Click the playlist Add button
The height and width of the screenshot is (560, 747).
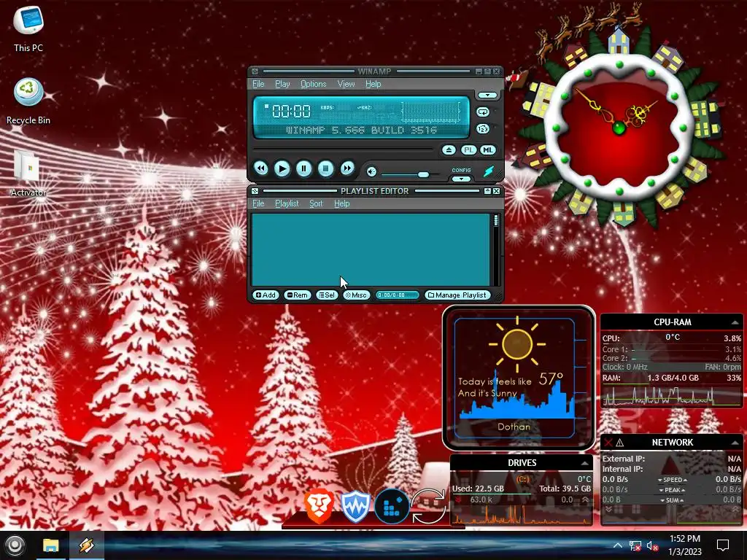[x=266, y=295]
